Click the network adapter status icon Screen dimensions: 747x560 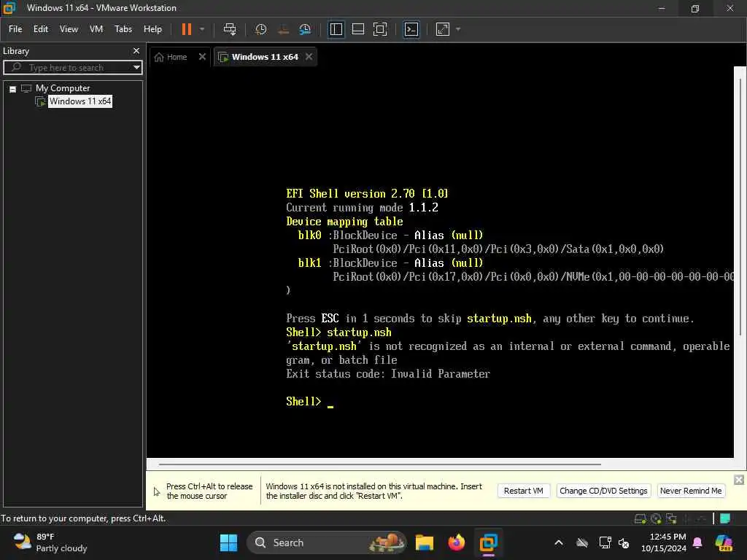point(672,518)
